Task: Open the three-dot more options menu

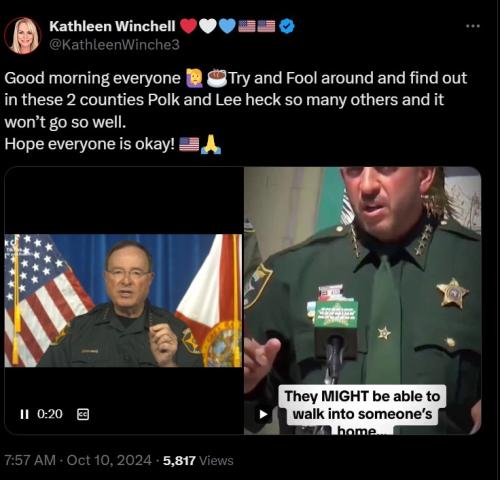Action: [473, 26]
